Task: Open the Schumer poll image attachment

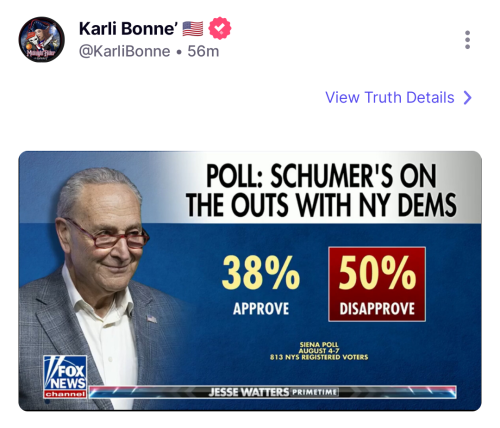Action: (x=250, y=281)
